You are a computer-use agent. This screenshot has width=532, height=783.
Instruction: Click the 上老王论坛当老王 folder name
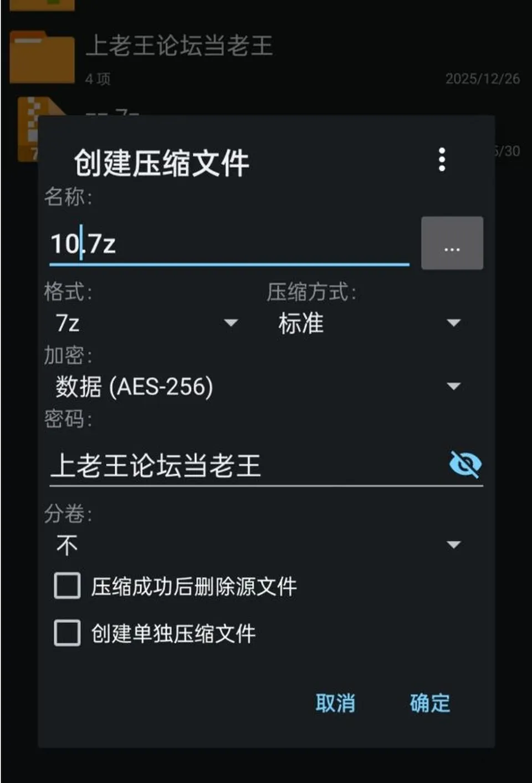coord(179,45)
